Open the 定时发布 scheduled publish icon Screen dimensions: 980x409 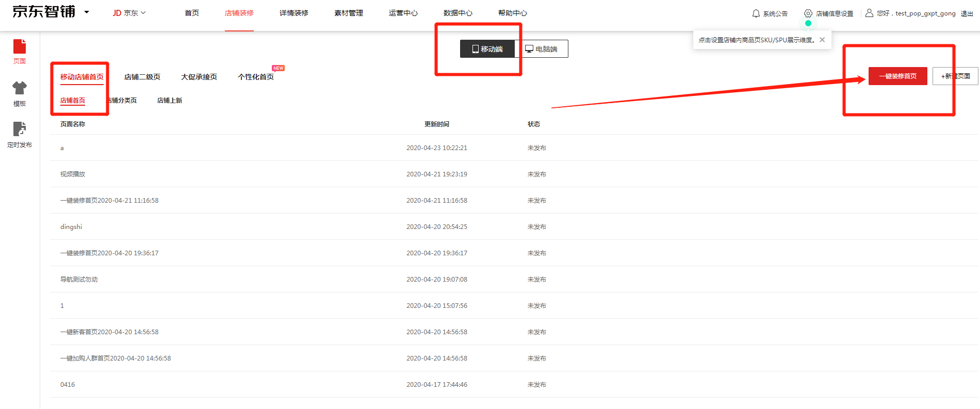(20, 129)
